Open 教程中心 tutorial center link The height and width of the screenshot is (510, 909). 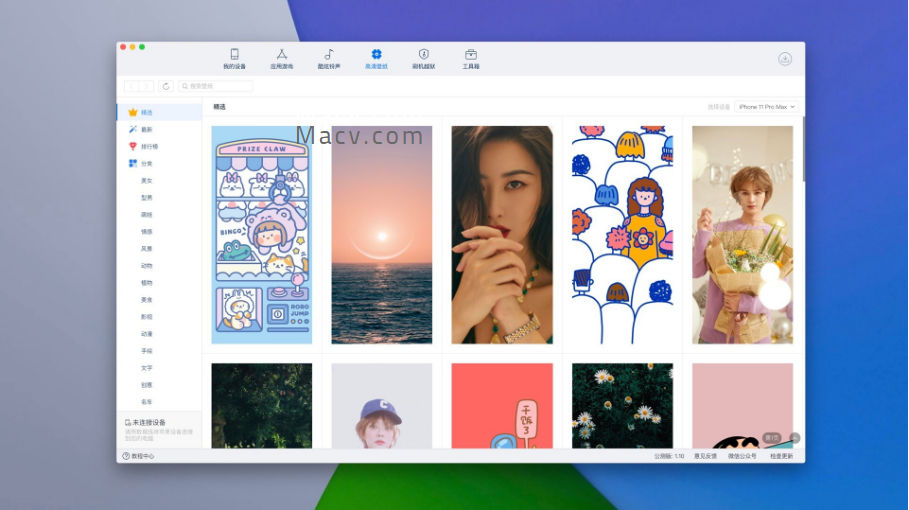(139, 456)
